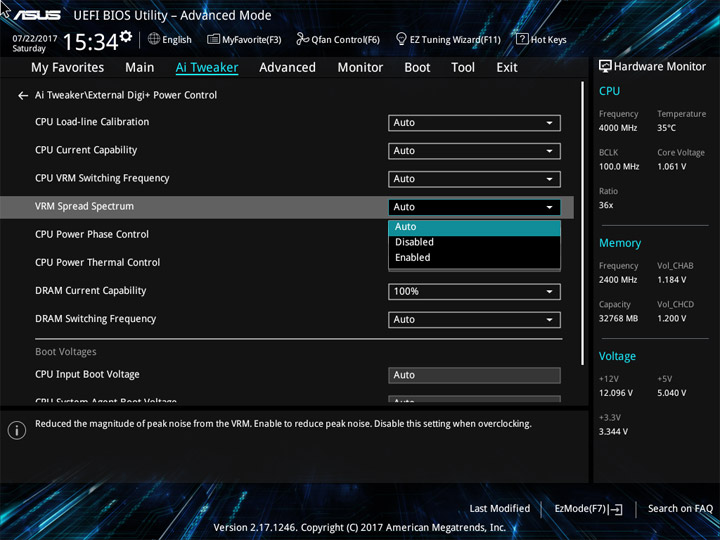Click the +3.3V 3.344 V reading
This screenshot has width=720, height=540.
(x=613, y=432)
